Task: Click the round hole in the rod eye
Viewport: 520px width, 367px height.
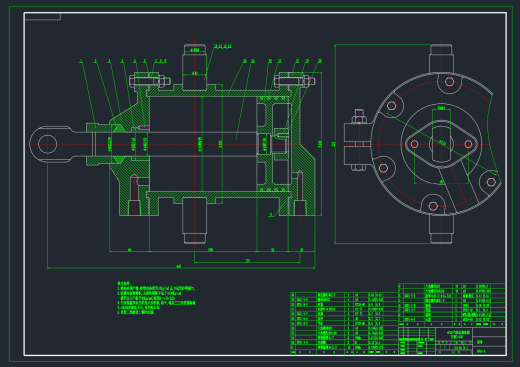Action: (47, 144)
